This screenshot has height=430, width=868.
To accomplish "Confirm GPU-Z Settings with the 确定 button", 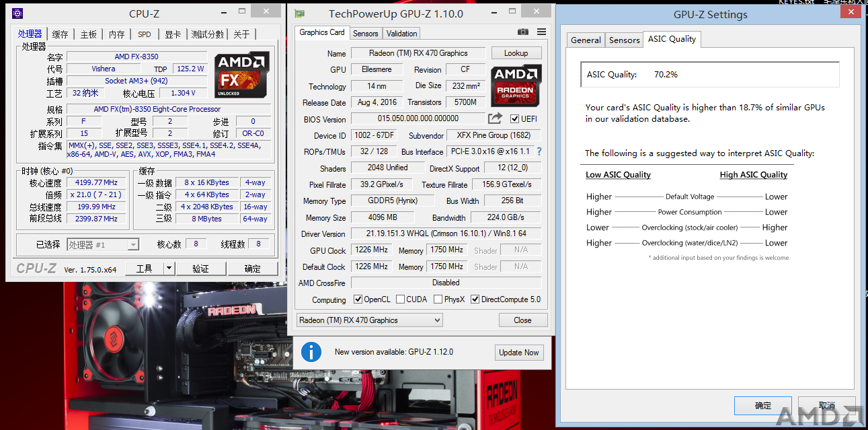I will 763,406.
